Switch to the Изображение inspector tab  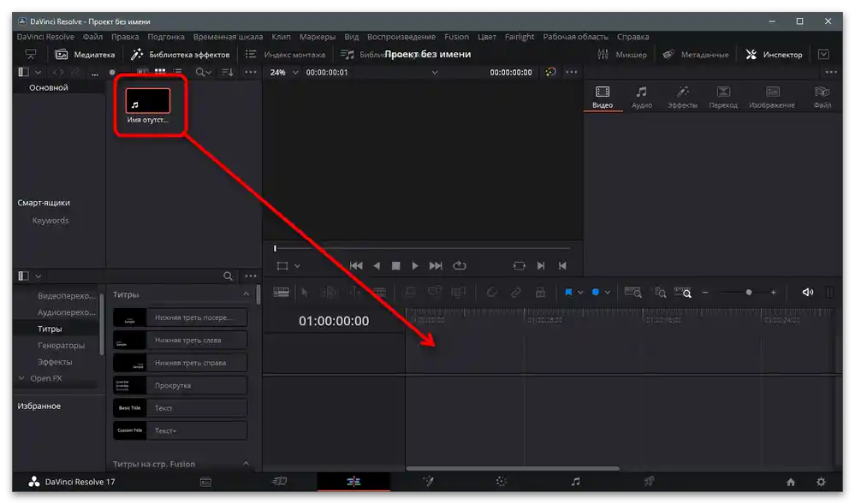click(x=772, y=97)
